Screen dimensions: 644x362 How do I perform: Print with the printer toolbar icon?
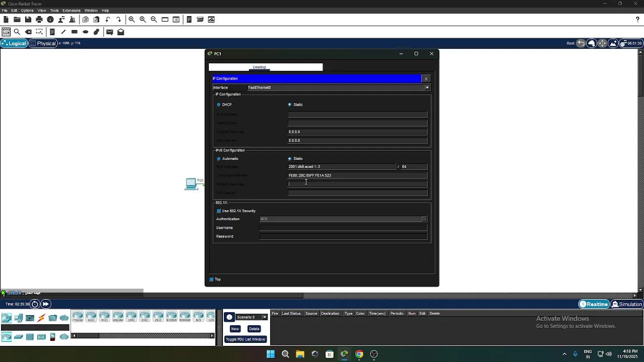pyautogui.click(x=39, y=20)
